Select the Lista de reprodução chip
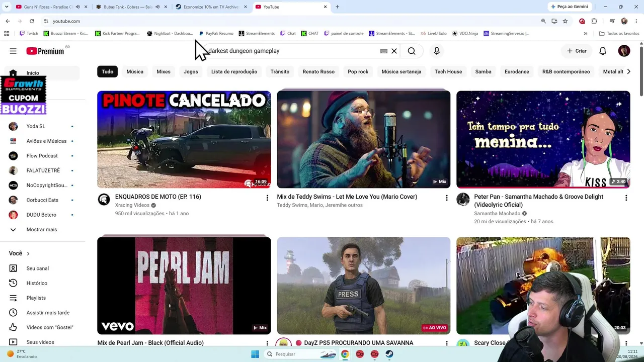 [234, 71]
